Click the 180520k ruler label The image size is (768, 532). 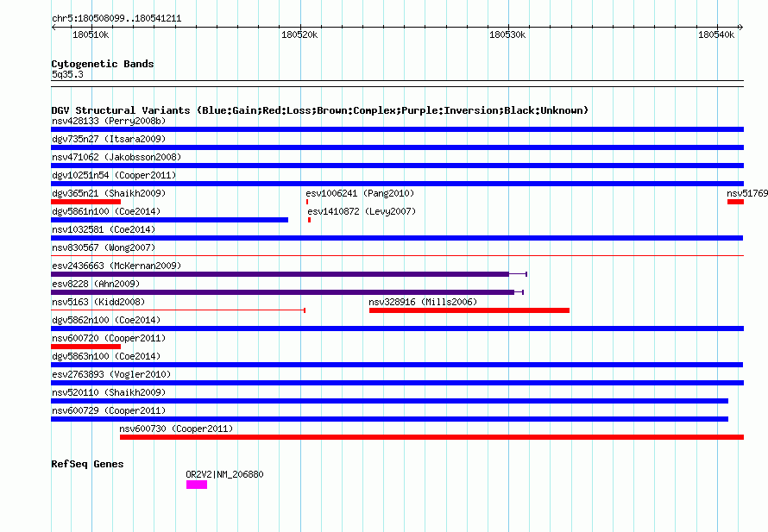point(299,34)
